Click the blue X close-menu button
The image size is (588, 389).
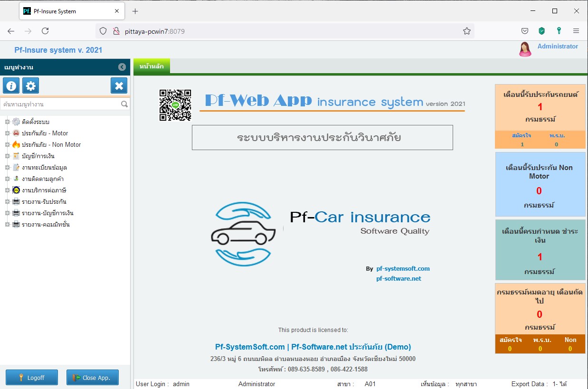click(x=119, y=86)
